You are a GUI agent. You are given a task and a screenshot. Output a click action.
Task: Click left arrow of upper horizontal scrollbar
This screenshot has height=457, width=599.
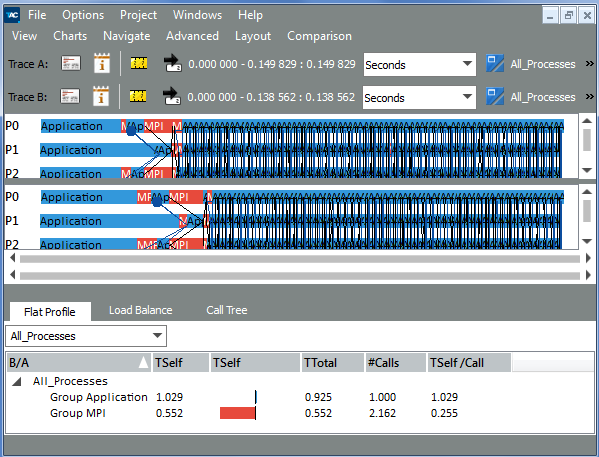click(x=13, y=258)
